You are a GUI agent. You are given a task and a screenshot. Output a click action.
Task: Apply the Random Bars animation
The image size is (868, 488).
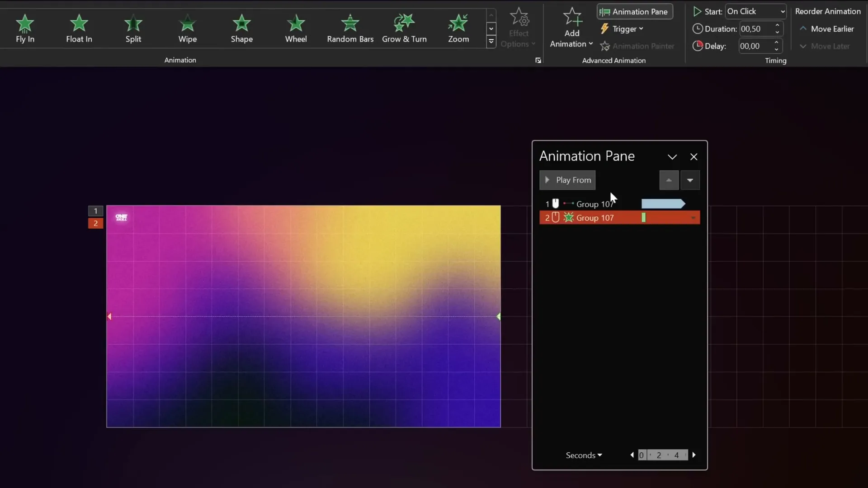click(x=350, y=28)
